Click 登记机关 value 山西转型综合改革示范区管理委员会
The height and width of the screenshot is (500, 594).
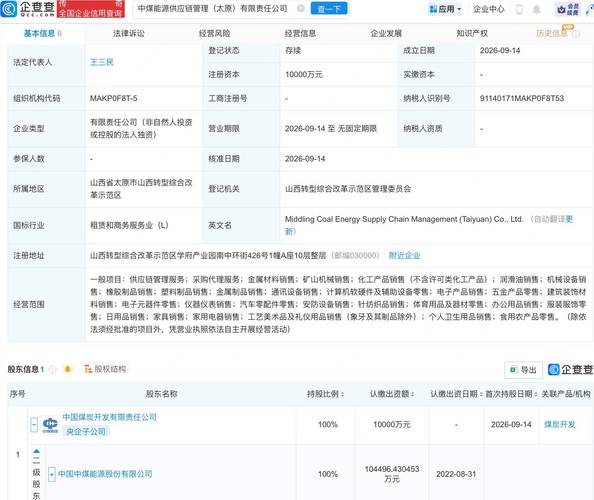(348, 189)
